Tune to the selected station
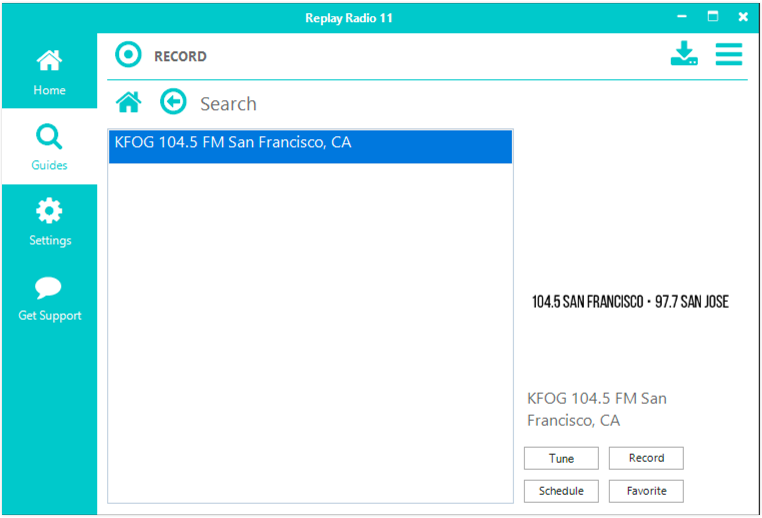Image resolution: width=762 pixels, height=518 pixels. [561, 458]
